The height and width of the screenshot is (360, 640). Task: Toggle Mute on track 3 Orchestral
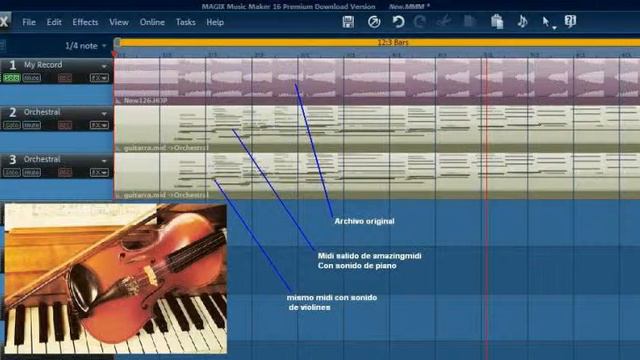click(x=31, y=173)
